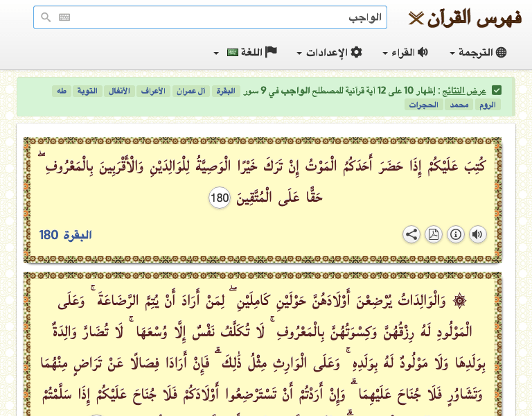The width and height of the screenshot is (532, 416).
Task: Toggle the results display checkbox
Action: [x=497, y=91]
